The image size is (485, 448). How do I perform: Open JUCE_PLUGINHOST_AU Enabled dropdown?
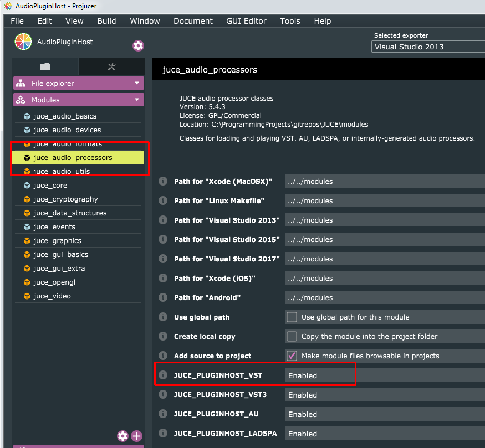pyautogui.click(x=385, y=414)
